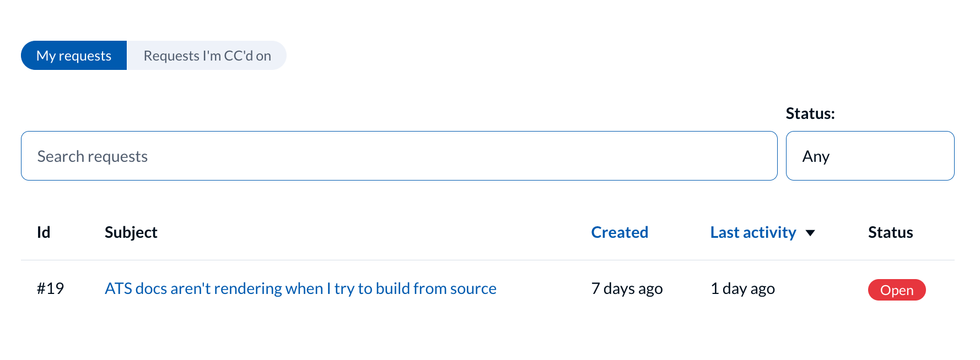Click the red Open status badge
Viewport: 980px width, 360px height.
pyautogui.click(x=897, y=290)
